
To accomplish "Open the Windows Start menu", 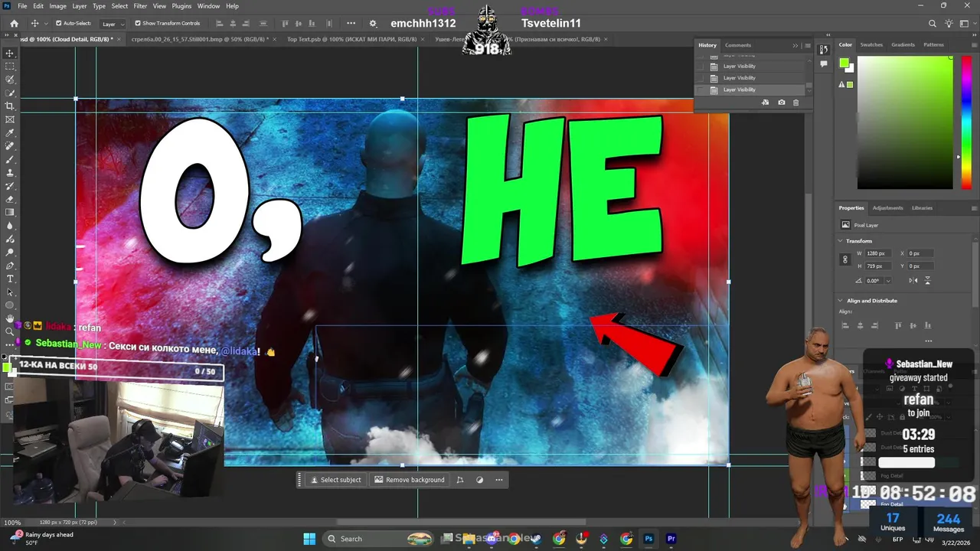I will click(309, 539).
